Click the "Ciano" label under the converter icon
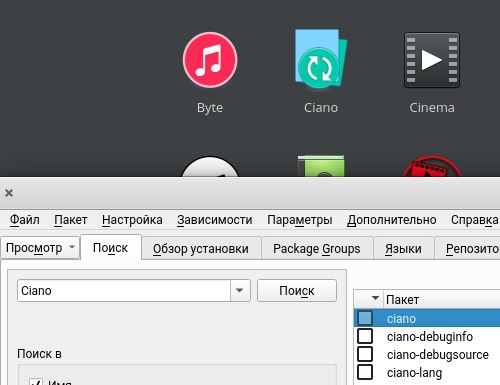Viewport: 500px width, 385px height. (321, 108)
